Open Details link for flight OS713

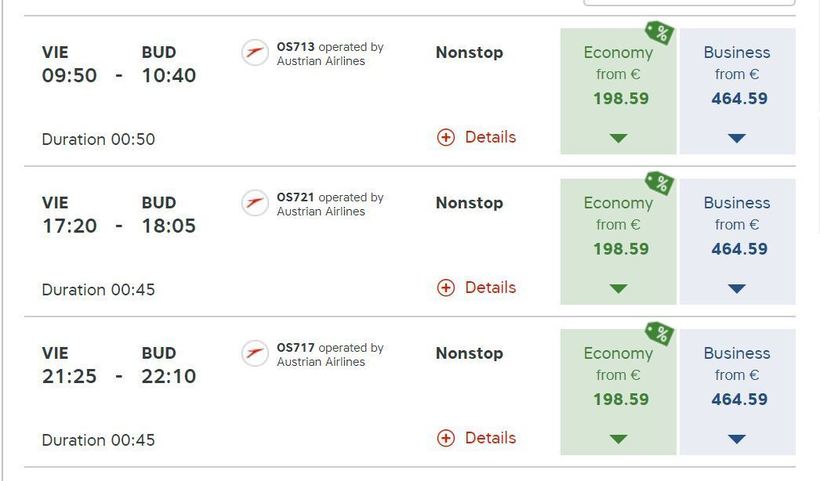pyautogui.click(x=490, y=137)
